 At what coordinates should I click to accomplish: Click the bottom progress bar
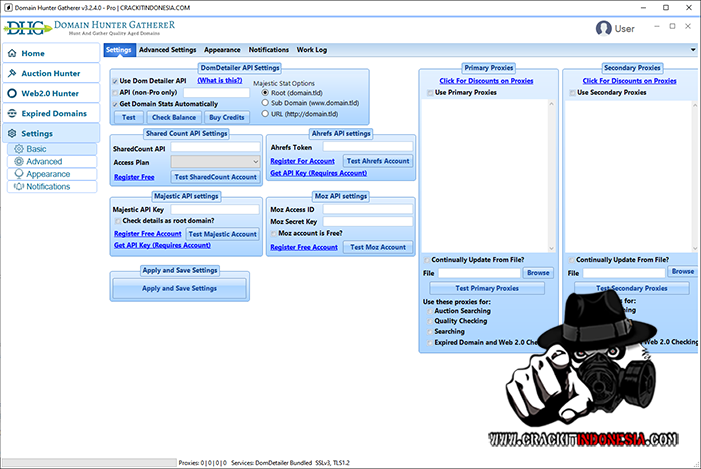point(89,462)
